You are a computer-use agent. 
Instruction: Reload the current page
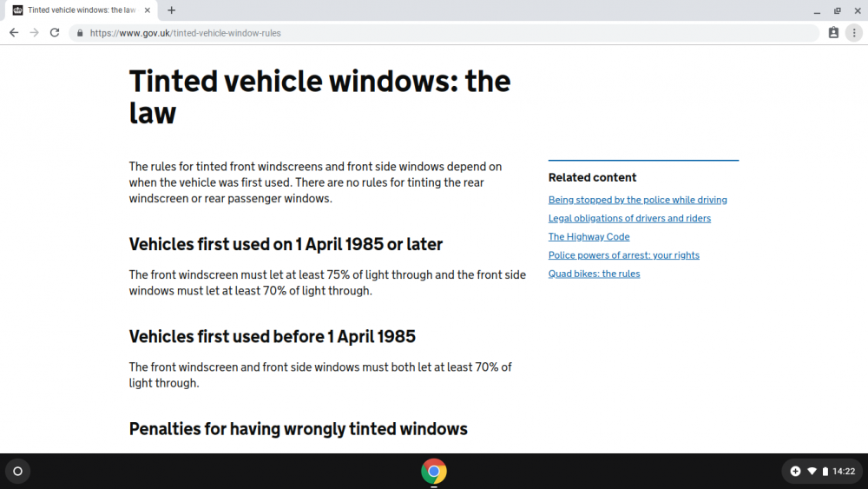click(54, 33)
